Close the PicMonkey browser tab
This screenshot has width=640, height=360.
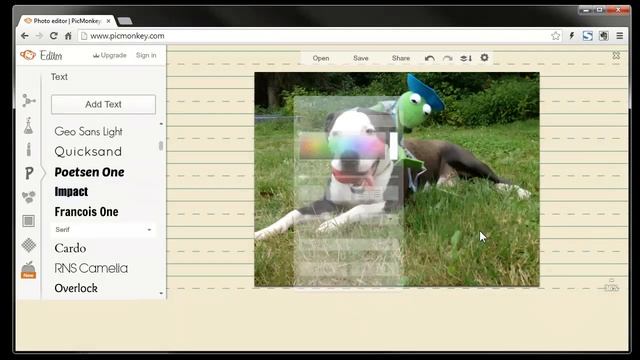(x=109, y=21)
